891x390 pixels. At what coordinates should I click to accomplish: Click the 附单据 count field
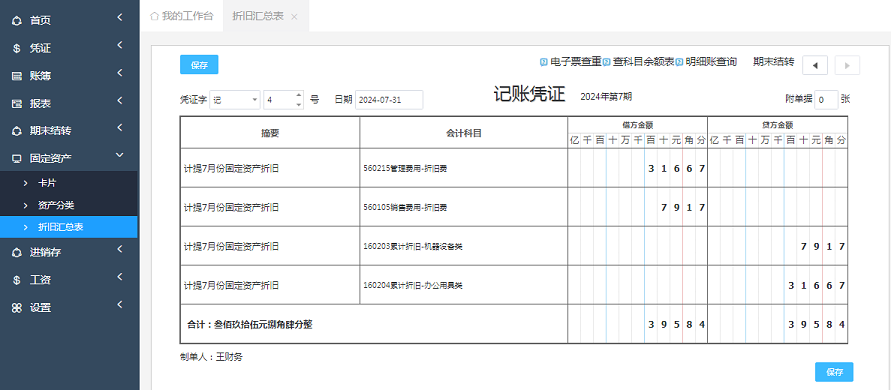coord(826,99)
